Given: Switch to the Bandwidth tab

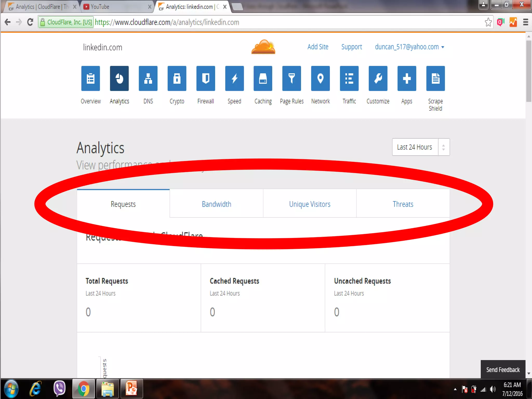Looking at the screenshot, I should [x=216, y=204].
